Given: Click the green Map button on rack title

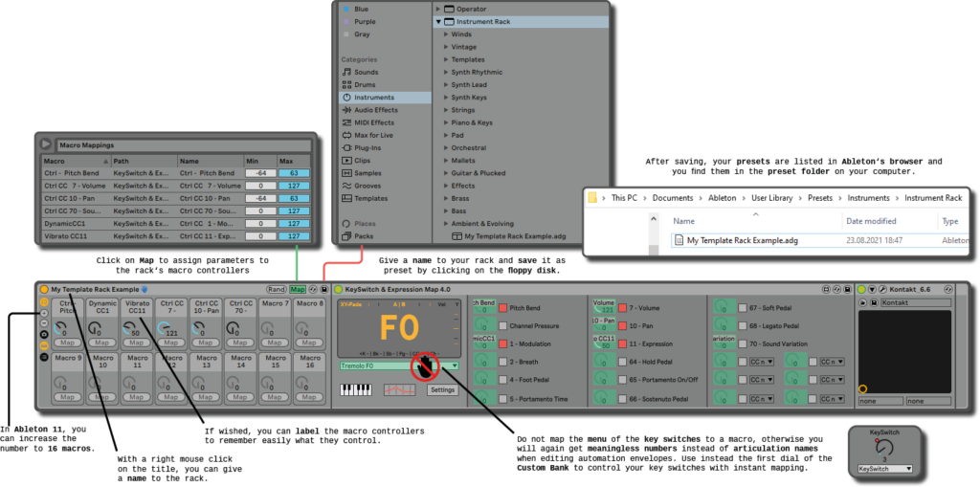Looking at the screenshot, I should click(298, 290).
